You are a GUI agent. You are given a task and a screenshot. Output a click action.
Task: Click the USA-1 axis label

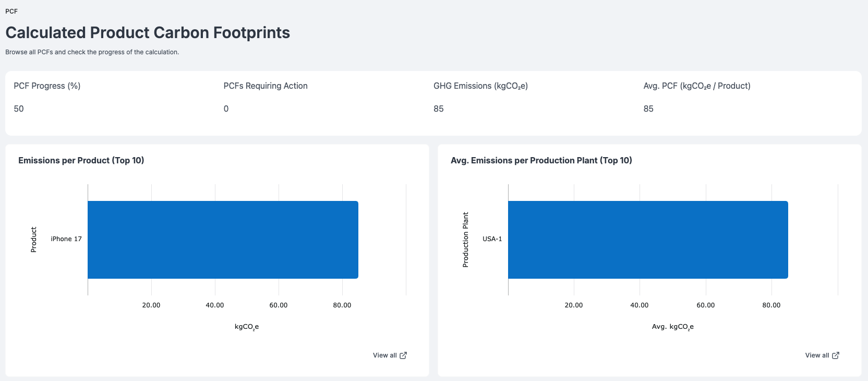[x=492, y=239]
